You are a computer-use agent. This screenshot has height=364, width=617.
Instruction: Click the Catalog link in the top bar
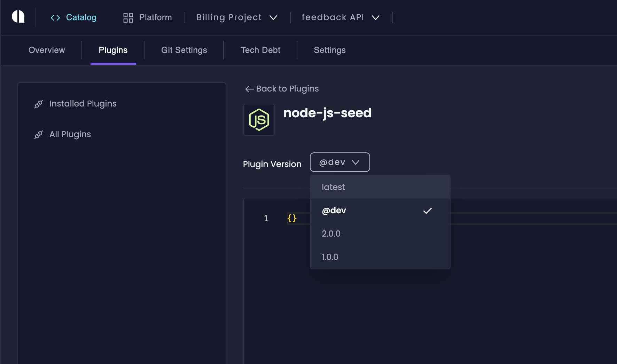coord(81,17)
